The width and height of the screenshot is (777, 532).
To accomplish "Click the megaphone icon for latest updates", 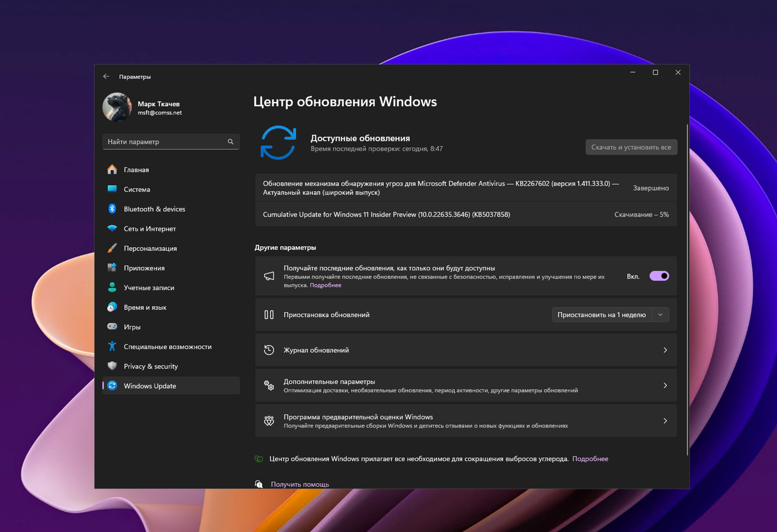I will click(269, 276).
